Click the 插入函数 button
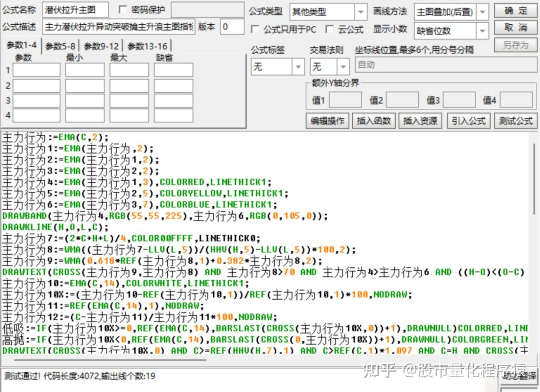The image size is (540, 392). point(374,120)
